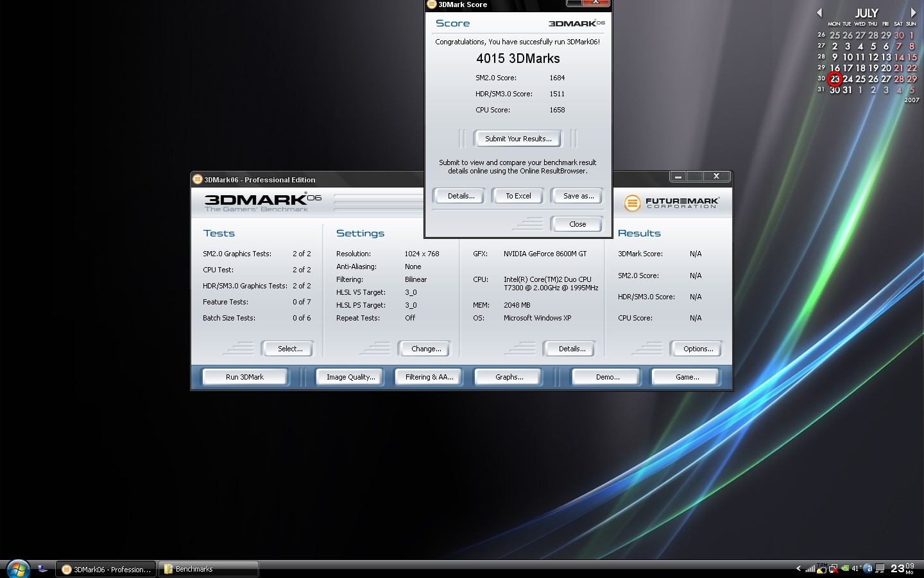Close the 3DMark Score dialog with Close button
Image resolution: width=924 pixels, height=578 pixels.
[x=577, y=224]
